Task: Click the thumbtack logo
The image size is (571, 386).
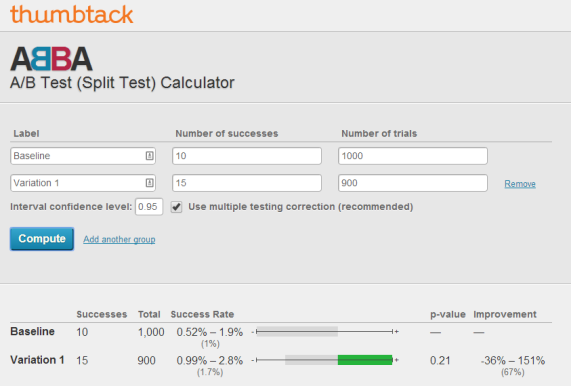Action: [x=72, y=15]
